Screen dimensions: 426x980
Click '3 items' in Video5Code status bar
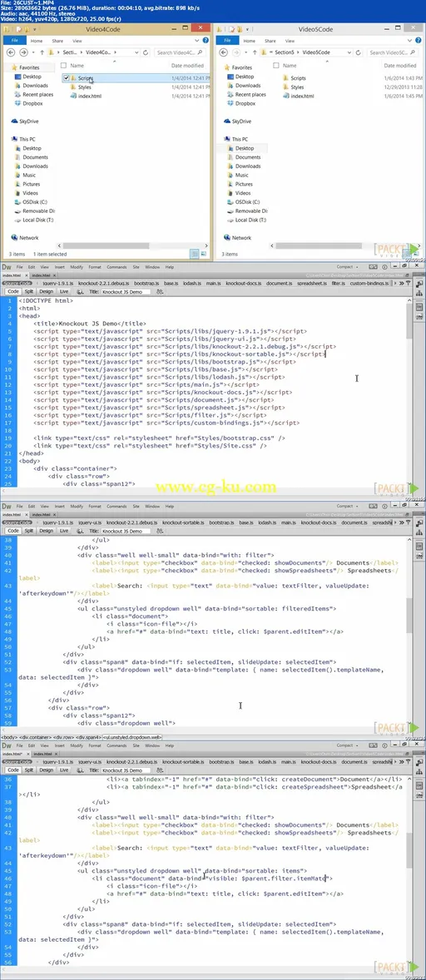(x=230, y=255)
